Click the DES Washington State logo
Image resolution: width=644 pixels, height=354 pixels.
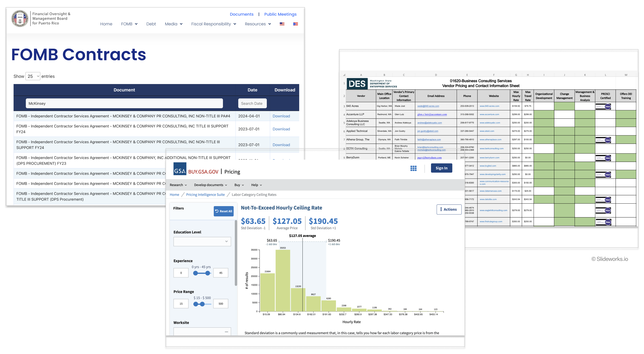coord(357,84)
